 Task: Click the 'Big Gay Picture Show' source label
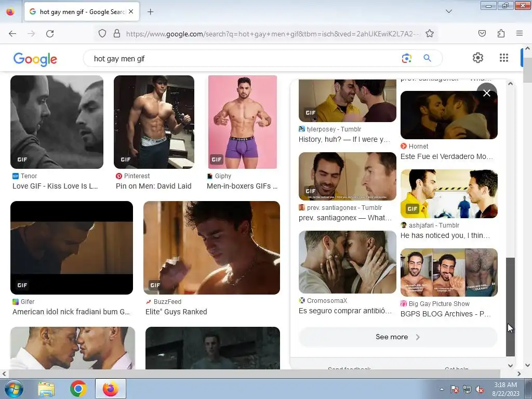[439, 303]
